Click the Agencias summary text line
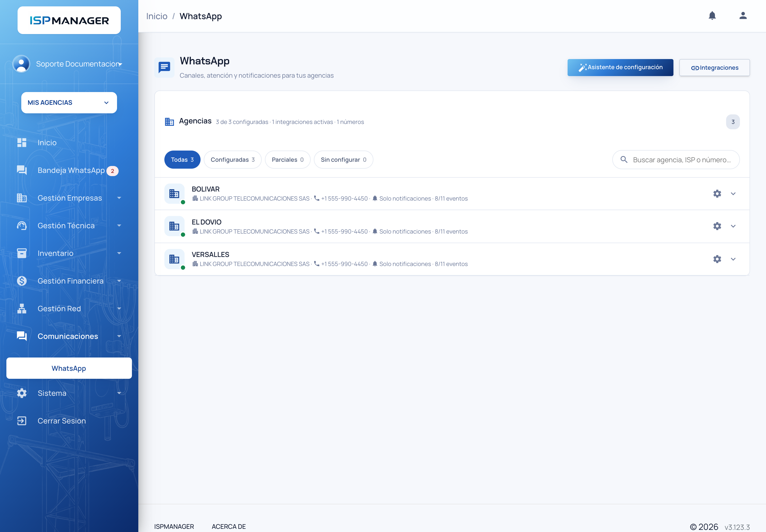Viewport: 766px width, 532px height. click(290, 122)
